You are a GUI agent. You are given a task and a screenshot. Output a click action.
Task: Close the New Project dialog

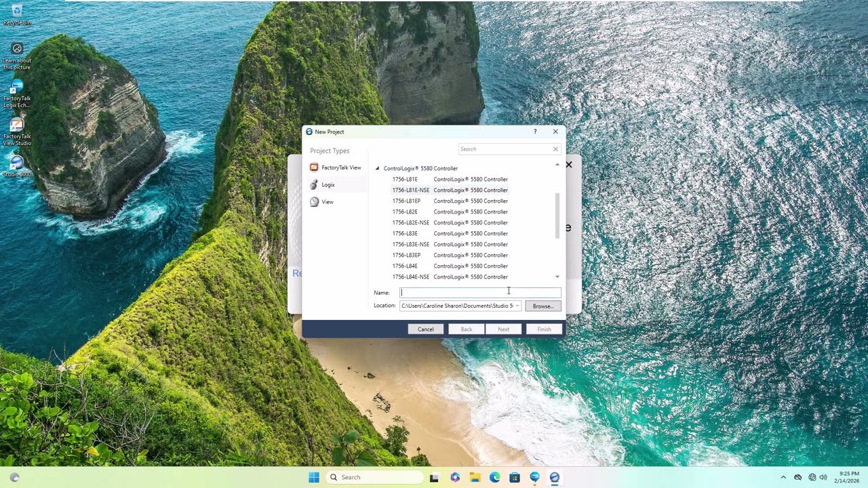555,131
